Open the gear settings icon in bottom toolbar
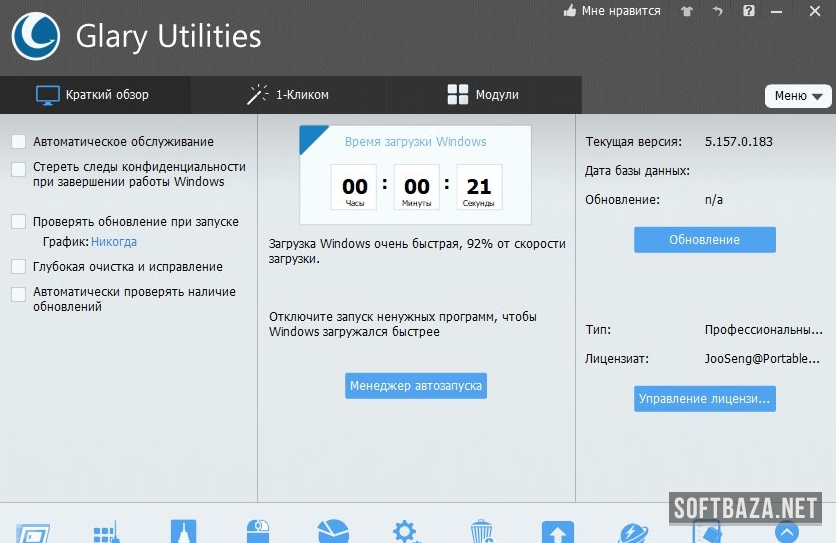 coord(406,531)
